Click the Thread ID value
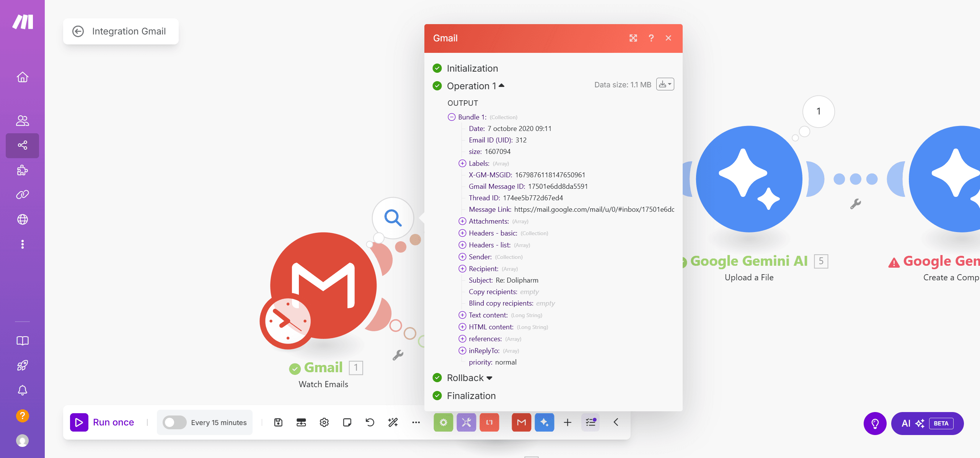 533,198
